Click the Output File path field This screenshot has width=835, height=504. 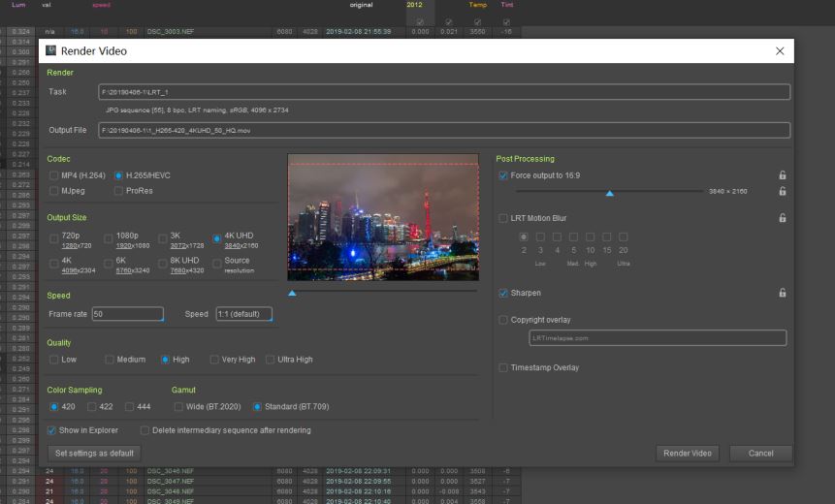444,130
